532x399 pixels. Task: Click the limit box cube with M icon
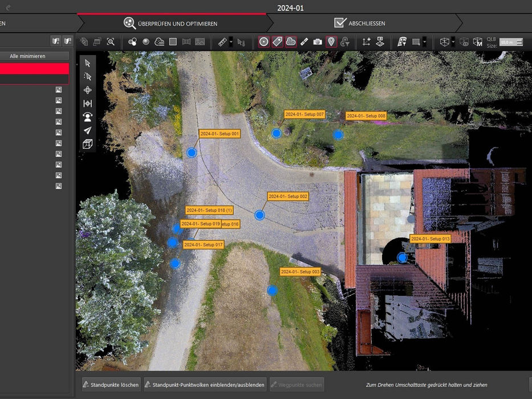(x=478, y=42)
